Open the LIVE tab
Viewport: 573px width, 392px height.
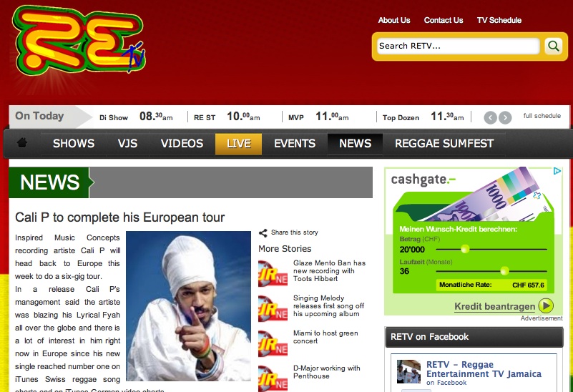pyautogui.click(x=238, y=144)
